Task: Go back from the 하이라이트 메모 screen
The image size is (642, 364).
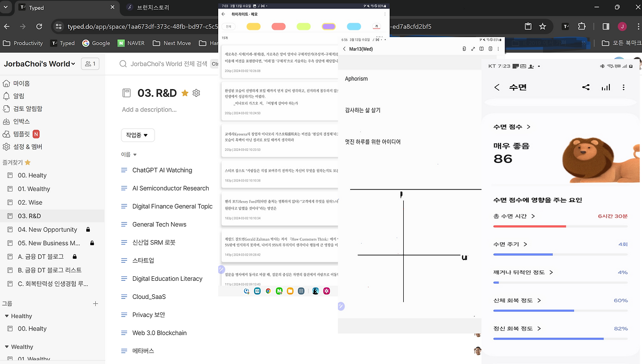Action: pos(223,14)
